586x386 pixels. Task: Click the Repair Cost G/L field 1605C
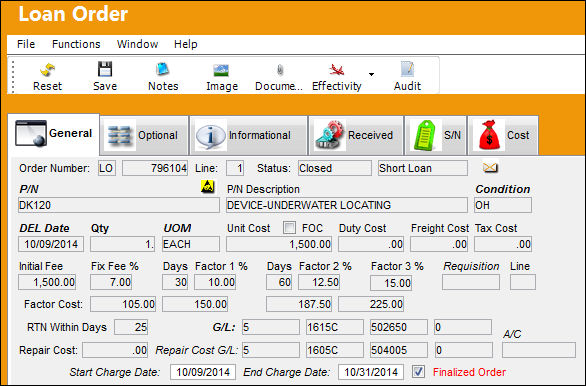point(335,350)
